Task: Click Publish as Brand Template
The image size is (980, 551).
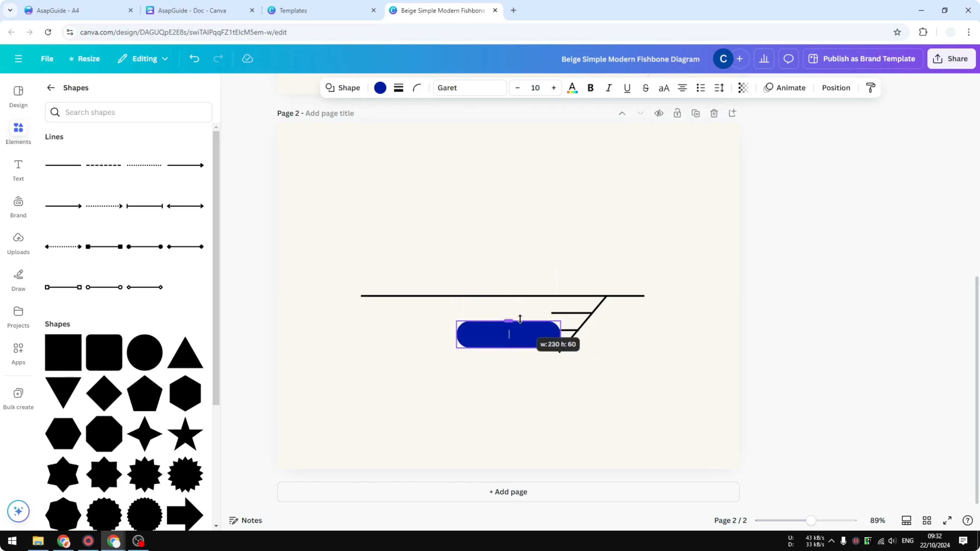Action: point(863,59)
